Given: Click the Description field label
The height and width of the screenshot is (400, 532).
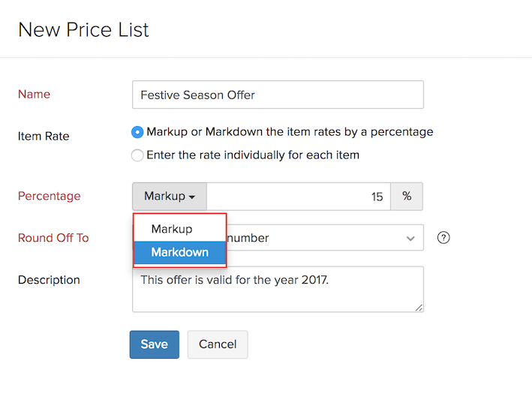Looking at the screenshot, I should [x=49, y=280].
